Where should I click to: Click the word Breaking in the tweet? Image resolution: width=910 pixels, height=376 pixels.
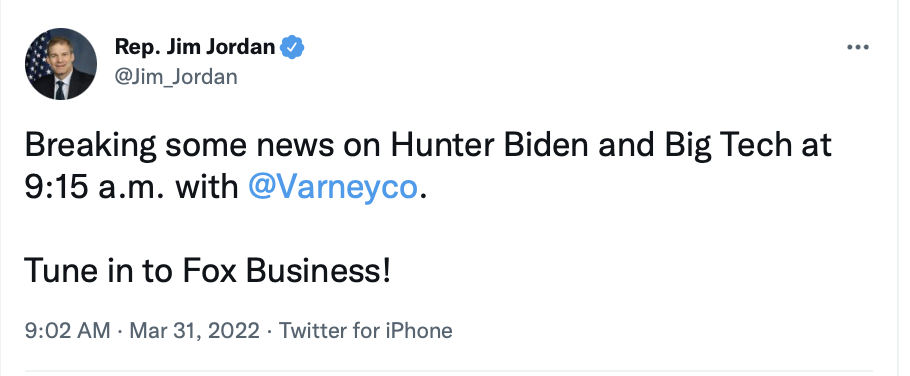point(91,146)
